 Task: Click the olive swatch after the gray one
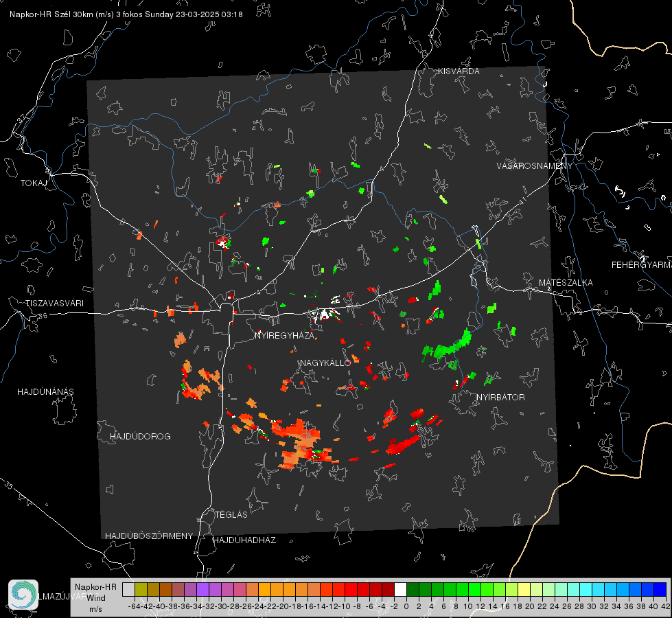point(141,589)
